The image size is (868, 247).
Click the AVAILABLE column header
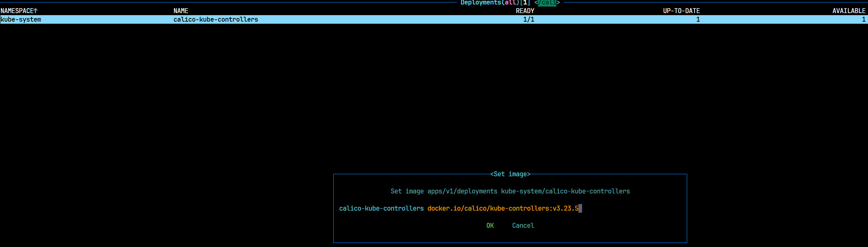[x=849, y=11]
